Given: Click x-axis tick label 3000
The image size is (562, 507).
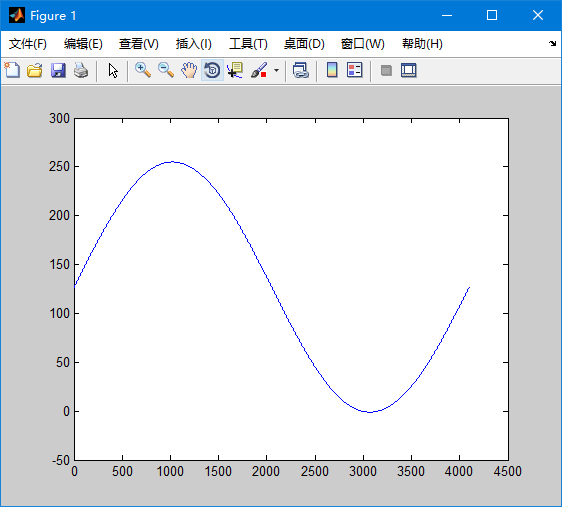Looking at the screenshot, I should pyautogui.click(x=363, y=471).
